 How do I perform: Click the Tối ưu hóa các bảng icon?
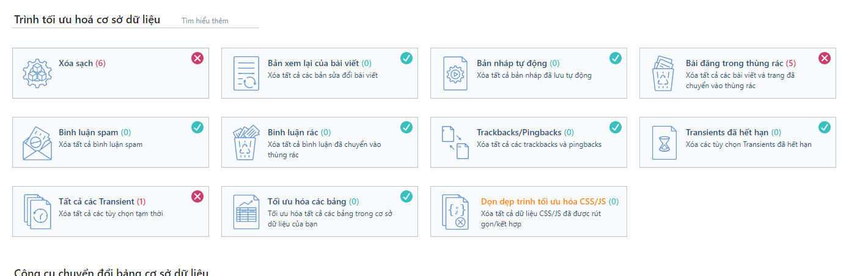coord(246,212)
